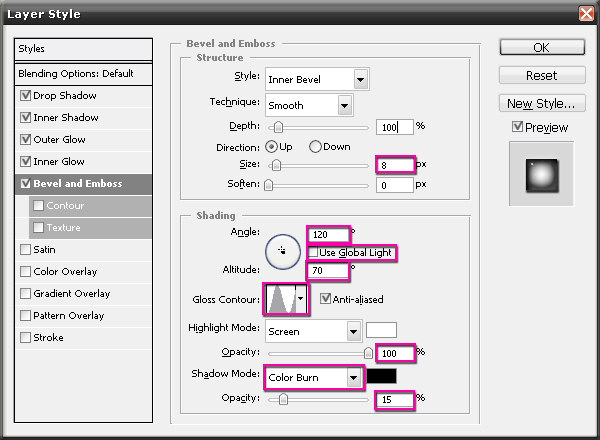Select the Bevel and Emboss entry label

pos(78,184)
